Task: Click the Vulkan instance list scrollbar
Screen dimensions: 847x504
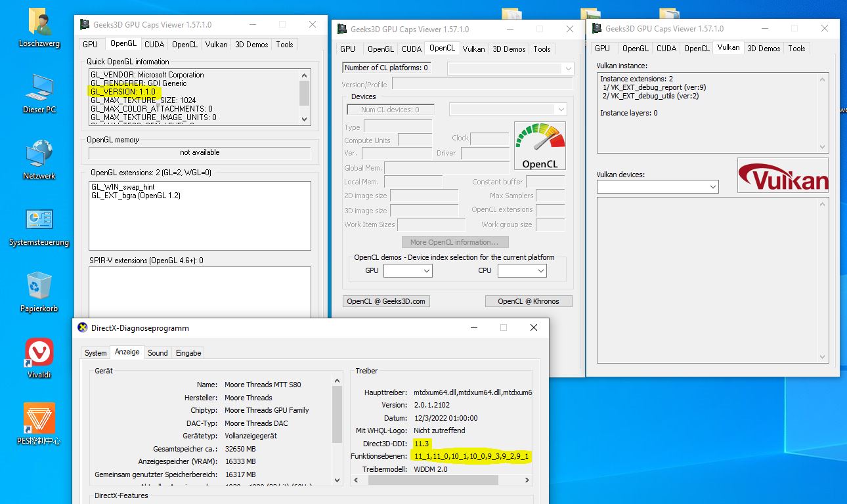Action: tap(823, 112)
